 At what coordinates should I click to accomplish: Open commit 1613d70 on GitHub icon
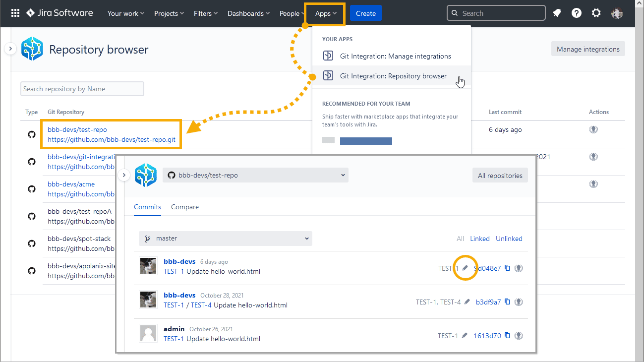[519, 336]
